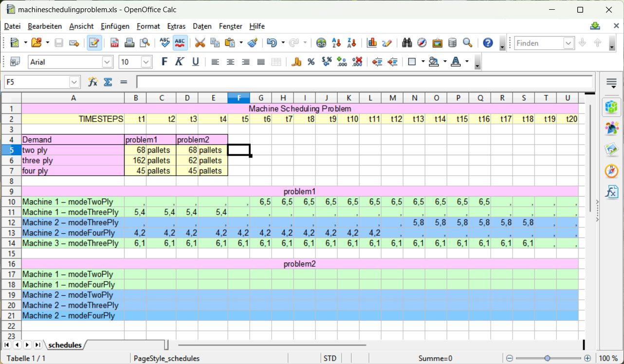Toggle Edit File mode

[94, 43]
